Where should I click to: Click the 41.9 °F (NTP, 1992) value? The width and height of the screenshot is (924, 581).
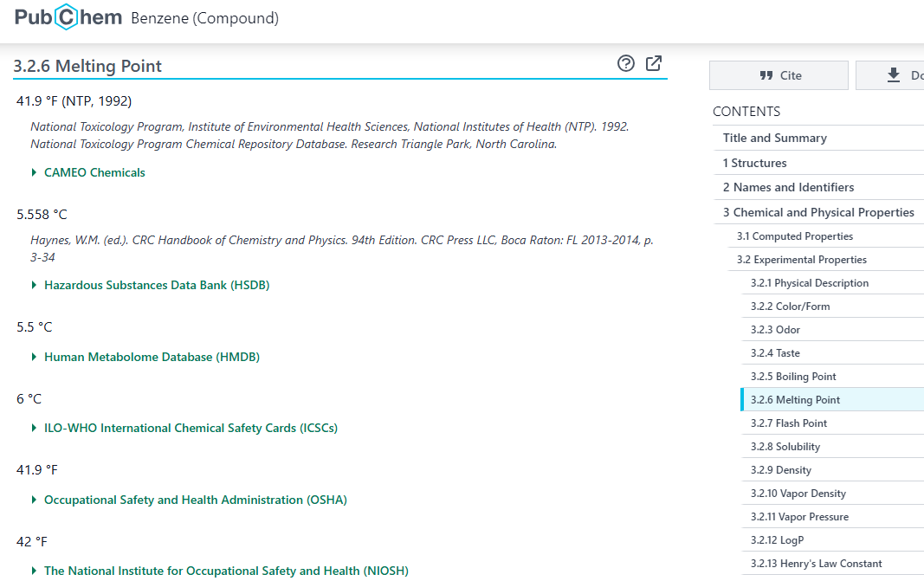[74, 101]
